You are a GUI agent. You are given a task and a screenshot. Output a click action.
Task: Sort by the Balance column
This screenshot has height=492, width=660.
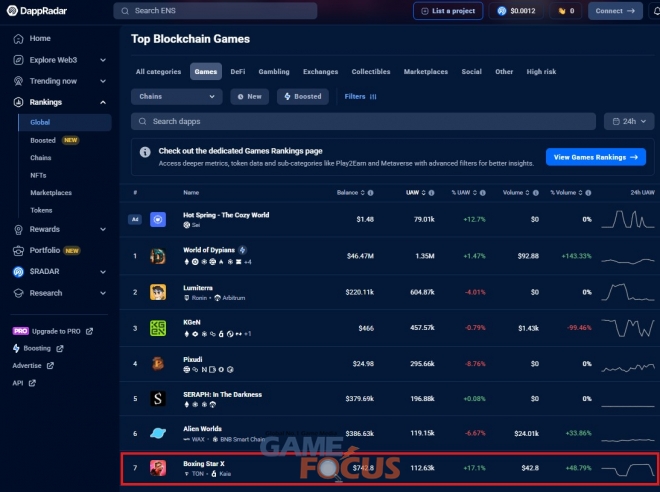coord(351,193)
